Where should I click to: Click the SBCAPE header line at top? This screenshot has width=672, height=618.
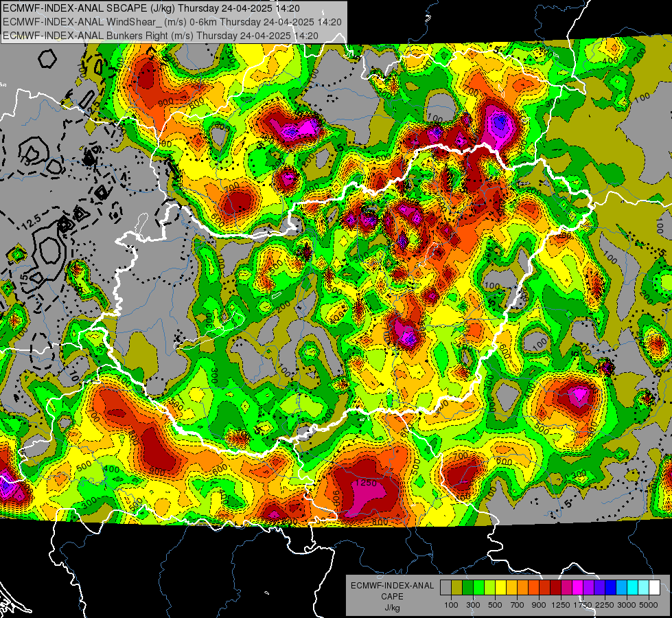pos(151,8)
